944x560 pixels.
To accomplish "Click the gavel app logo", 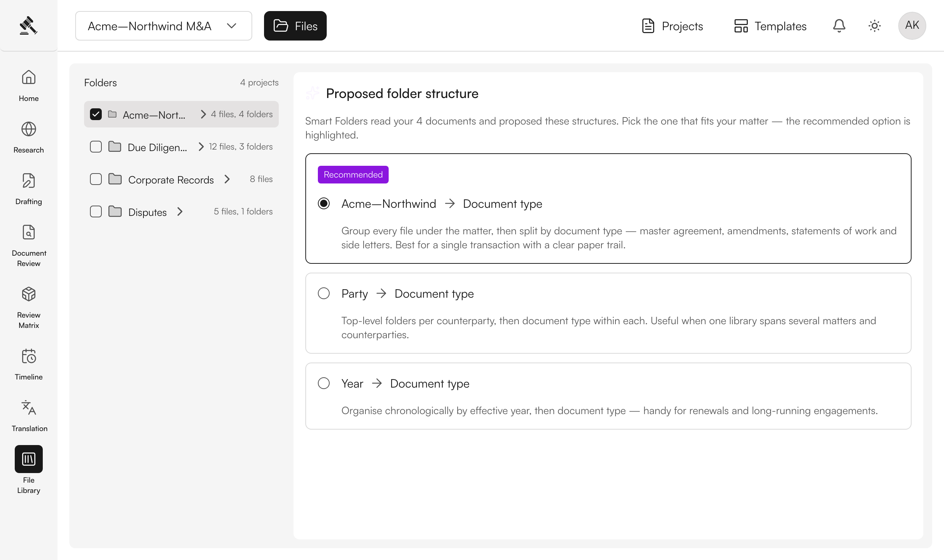I will pos(28,25).
